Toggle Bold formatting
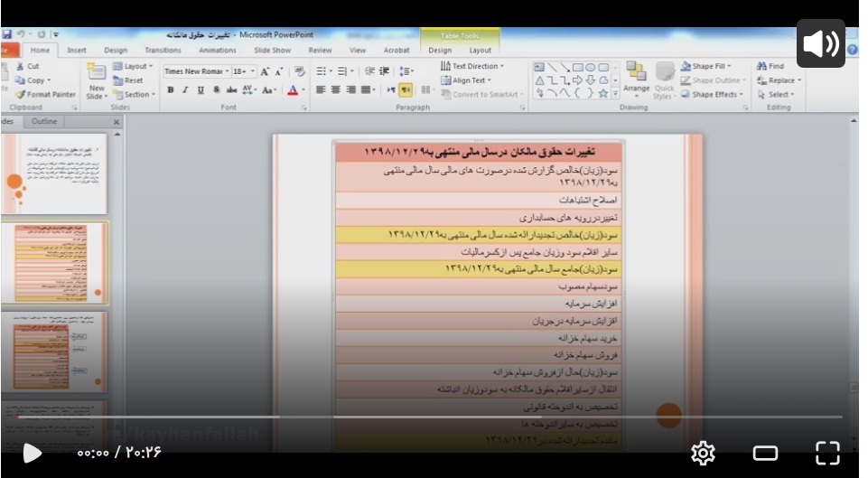The width and height of the screenshot is (868, 478). pyautogui.click(x=171, y=89)
